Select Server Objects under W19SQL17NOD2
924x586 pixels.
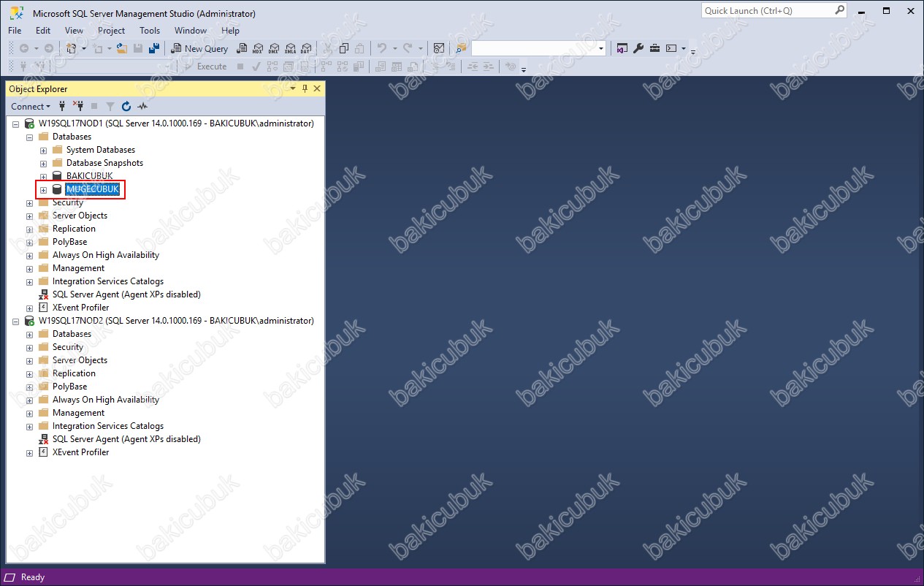click(x=80, y=360)
